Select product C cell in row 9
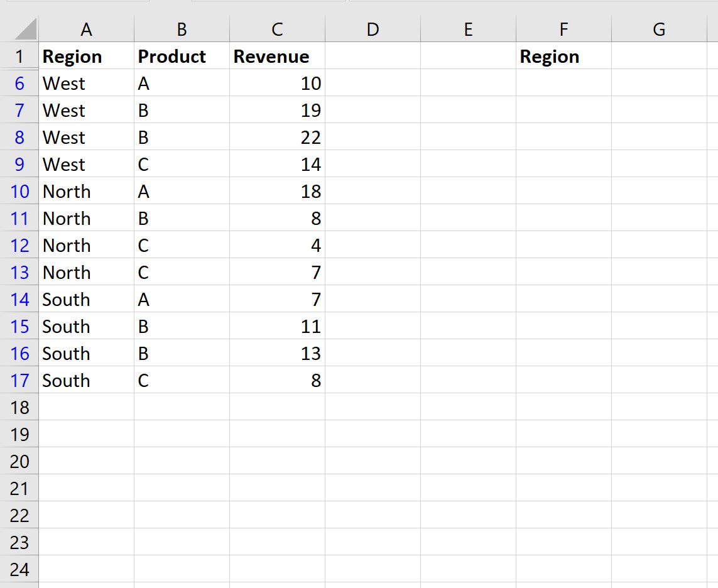718x588 pixels. pos(182,164)
